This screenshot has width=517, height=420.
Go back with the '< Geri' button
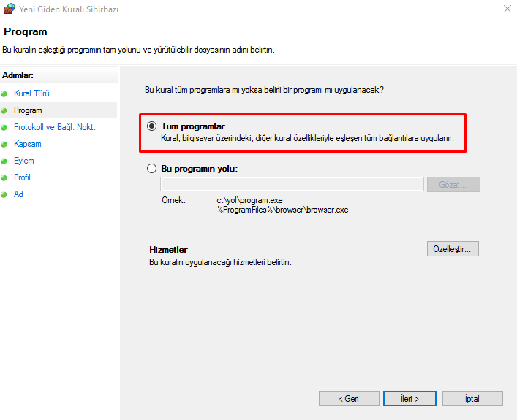[x=349, y=399]
